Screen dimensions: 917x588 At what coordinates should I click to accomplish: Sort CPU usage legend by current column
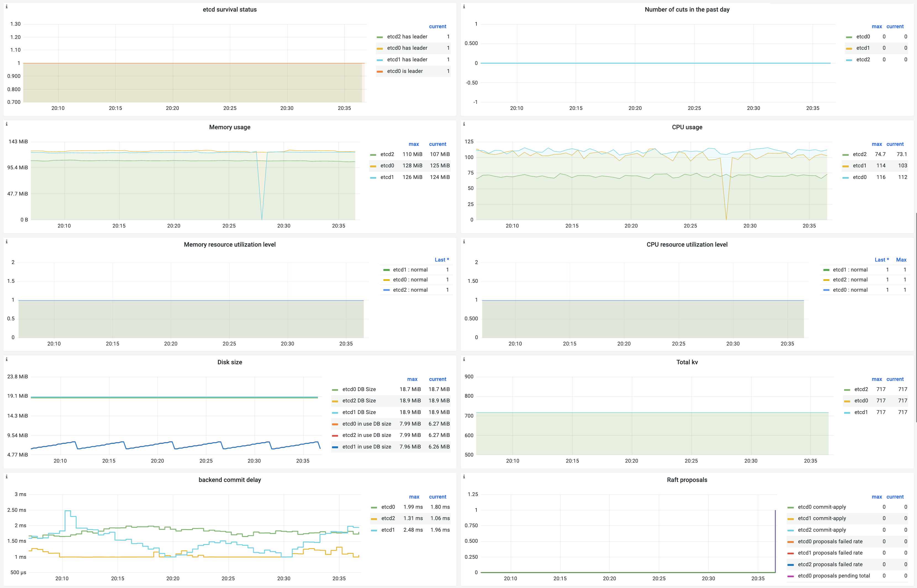[x=895, y=144]
